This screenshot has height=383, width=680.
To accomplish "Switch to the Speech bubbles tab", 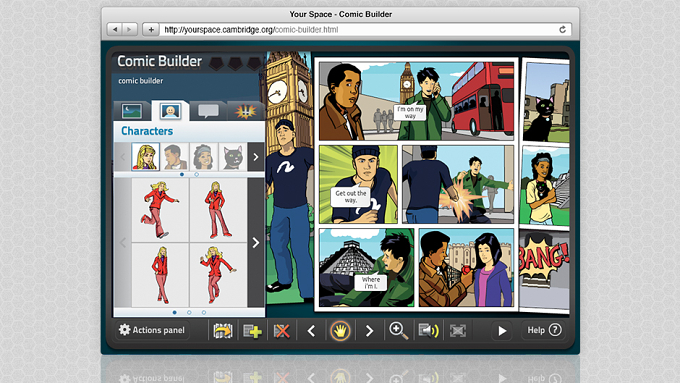I will (208, 111).
